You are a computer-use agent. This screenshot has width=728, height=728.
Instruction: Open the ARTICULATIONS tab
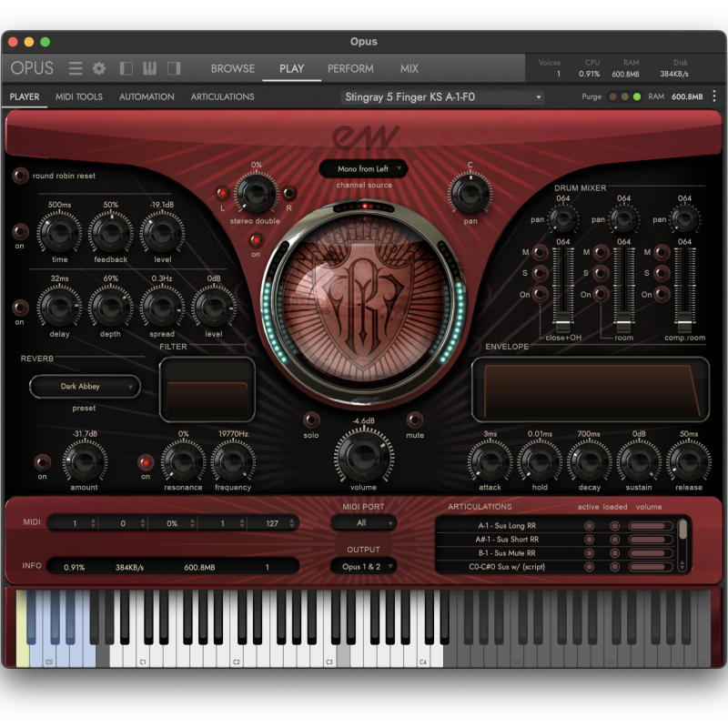click(222, 96)
